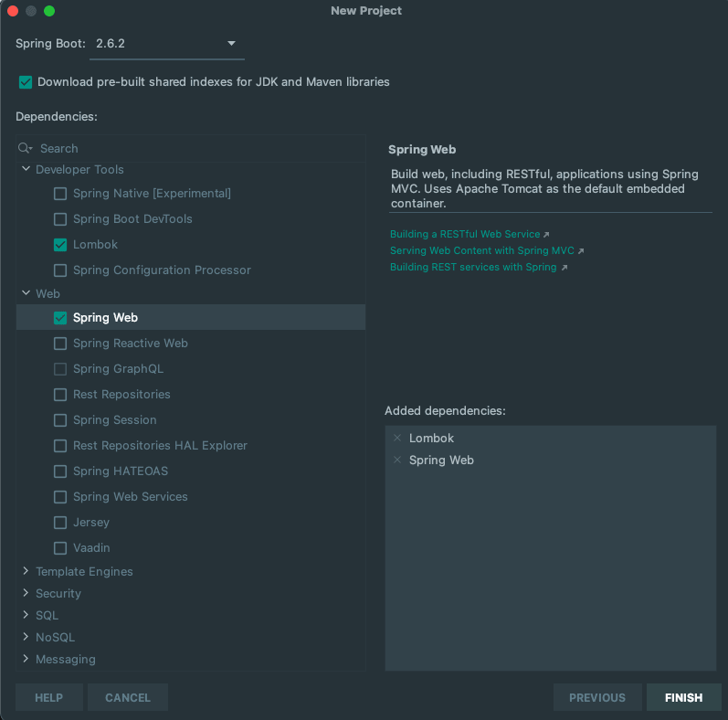This screenshot has height=720, width=728.
Task: Expand the Messaging group
Action: click(x=26, y=658)
